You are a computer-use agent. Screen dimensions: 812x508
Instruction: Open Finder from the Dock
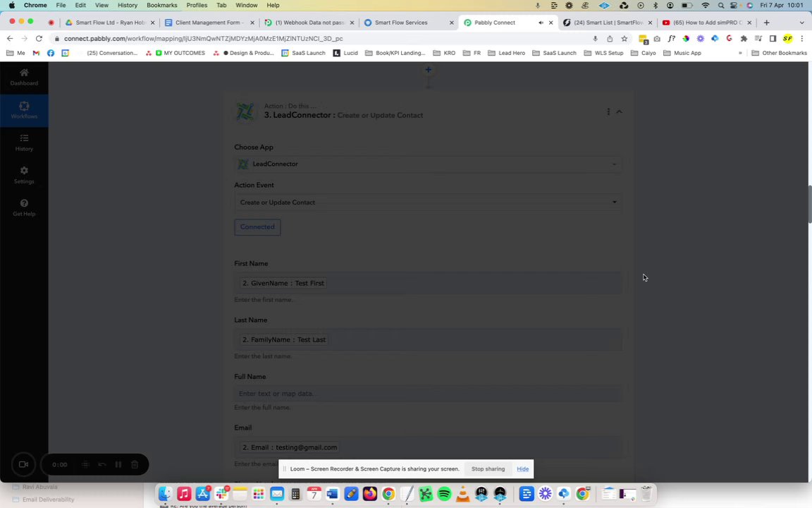[x=165, y=493]
